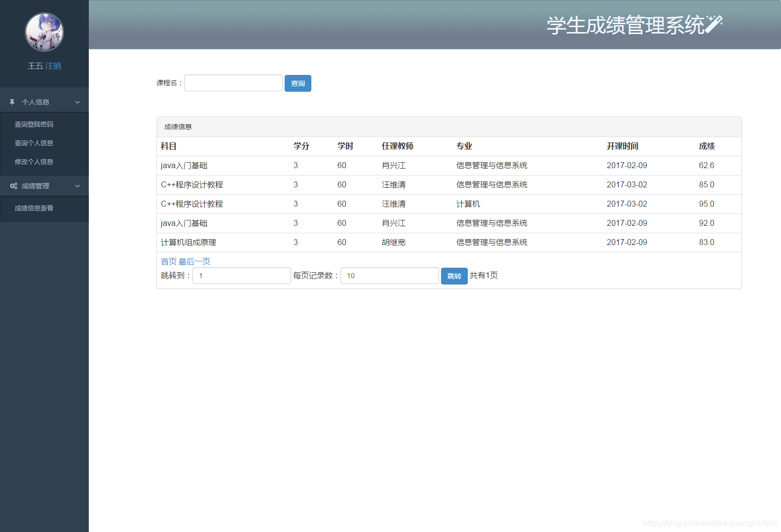
Task: Click the 开课时间 column header
Action: coord(623,146)
